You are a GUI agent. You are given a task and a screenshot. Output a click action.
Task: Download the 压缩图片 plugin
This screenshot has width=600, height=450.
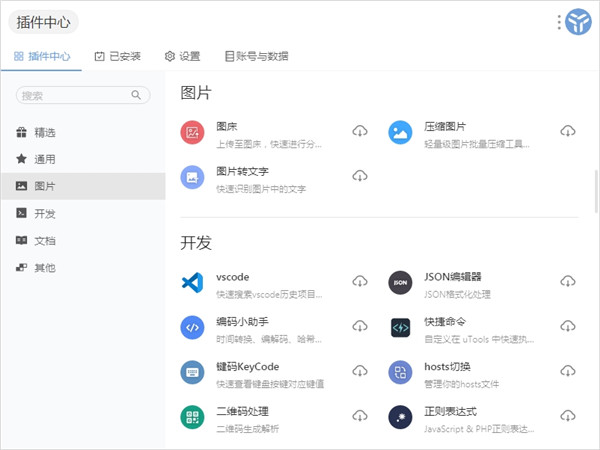pyautogui.click(x=568, y=131)
